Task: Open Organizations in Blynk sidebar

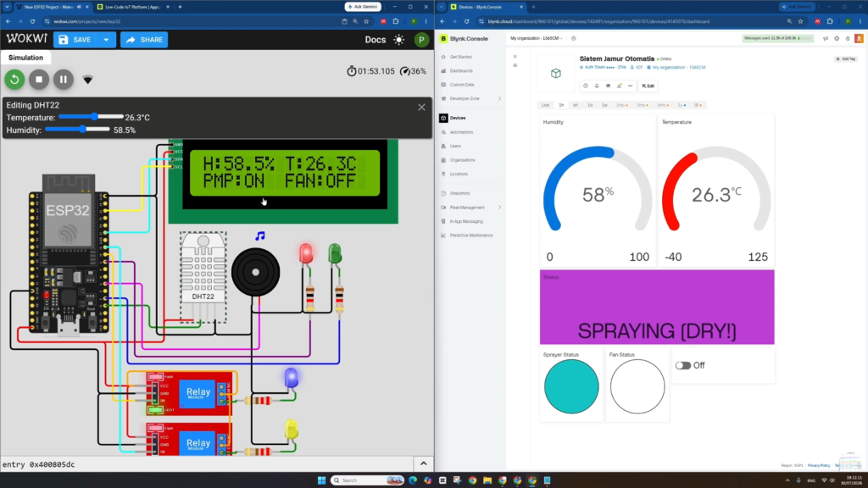Action: 462,160
